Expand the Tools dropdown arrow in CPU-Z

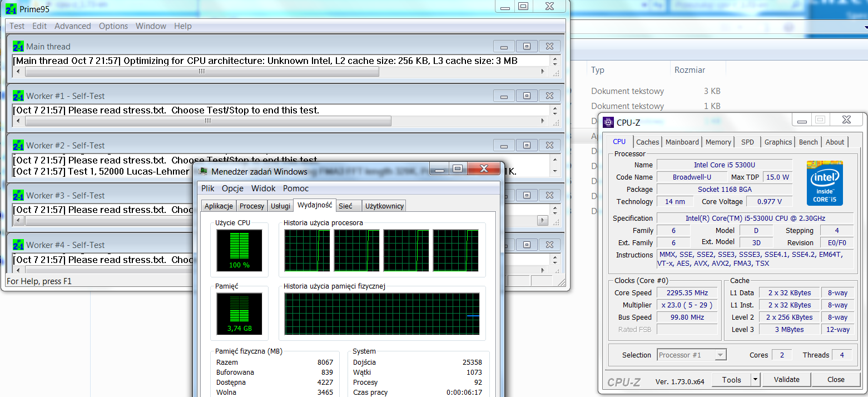tap(755, 380)
